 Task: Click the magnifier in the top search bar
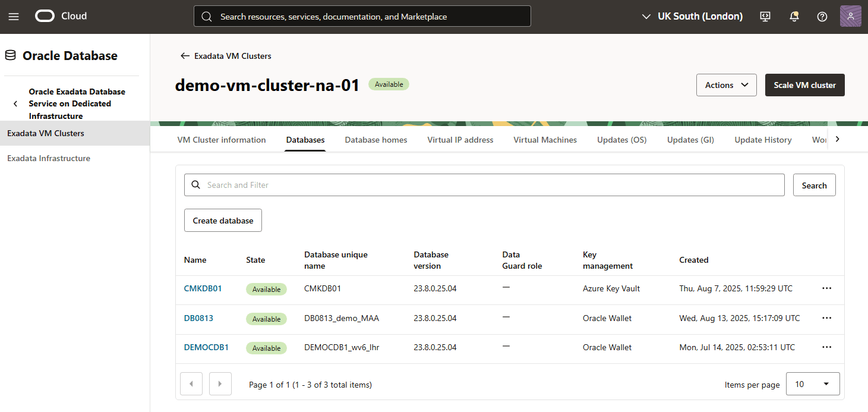(x=206, y=16)
